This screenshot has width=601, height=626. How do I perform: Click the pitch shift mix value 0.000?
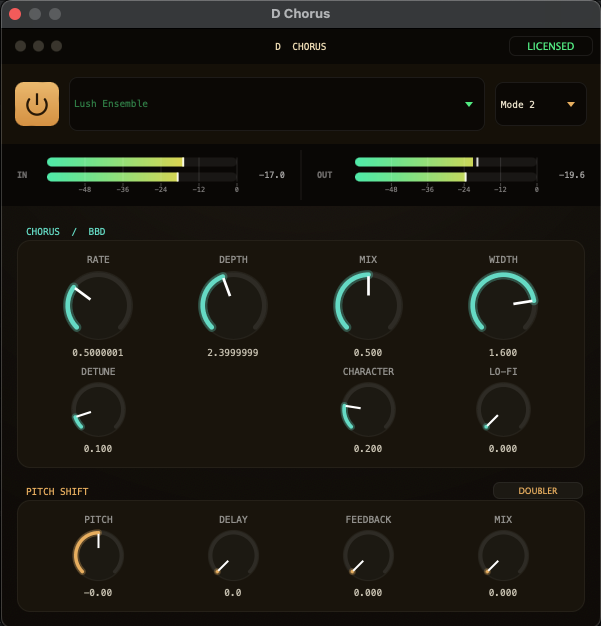(503, 592)
